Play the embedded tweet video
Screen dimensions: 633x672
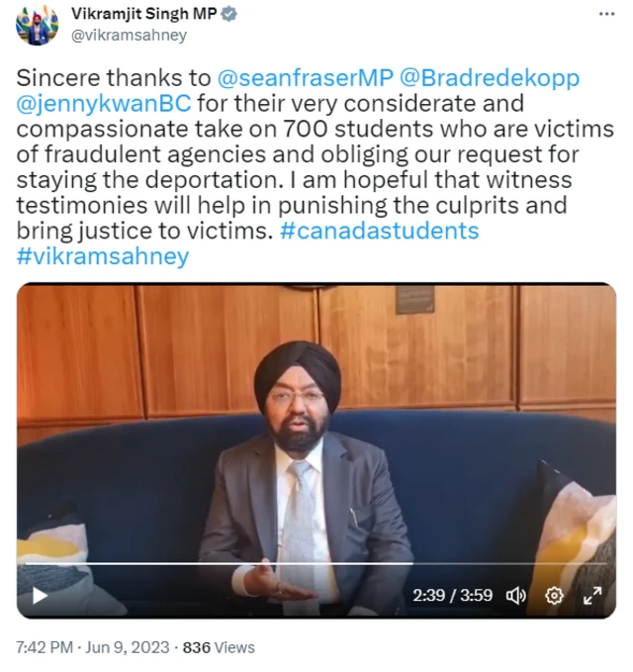(41, 595)
